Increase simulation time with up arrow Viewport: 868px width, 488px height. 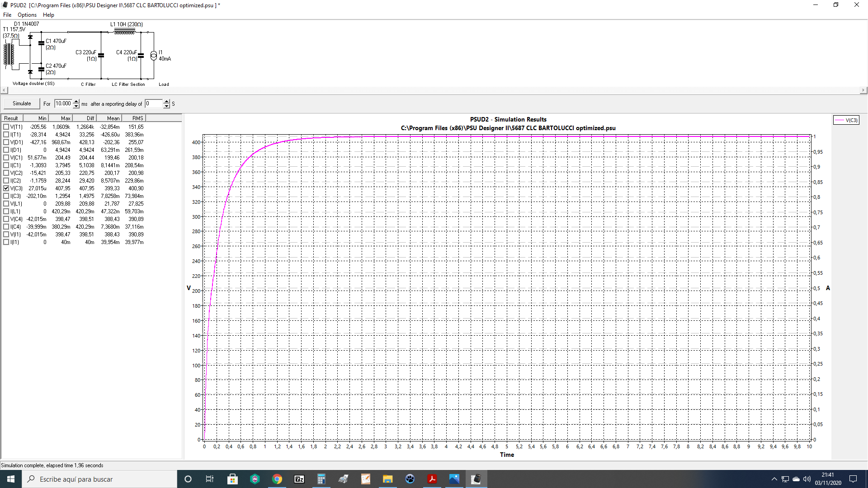[x=76, y=101]
